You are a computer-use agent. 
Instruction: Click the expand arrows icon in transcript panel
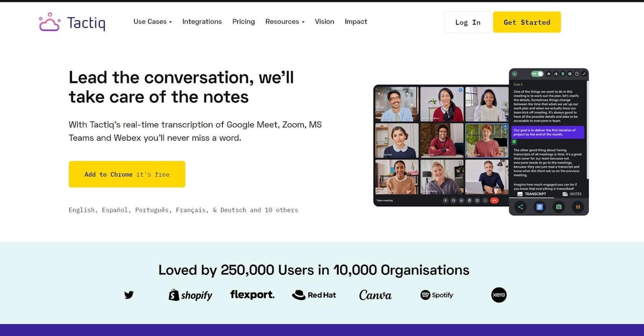tap(584, 74)
